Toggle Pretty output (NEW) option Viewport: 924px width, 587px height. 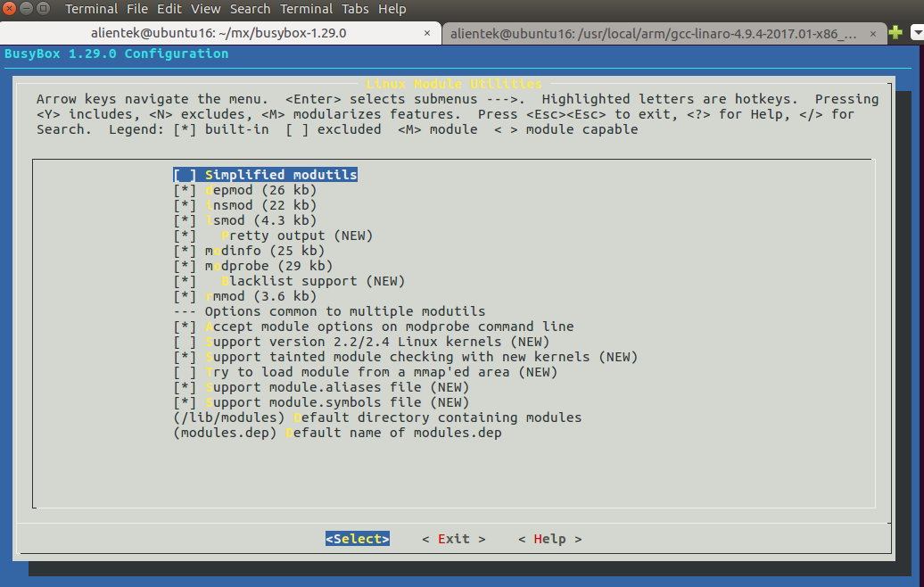point(273,236)
